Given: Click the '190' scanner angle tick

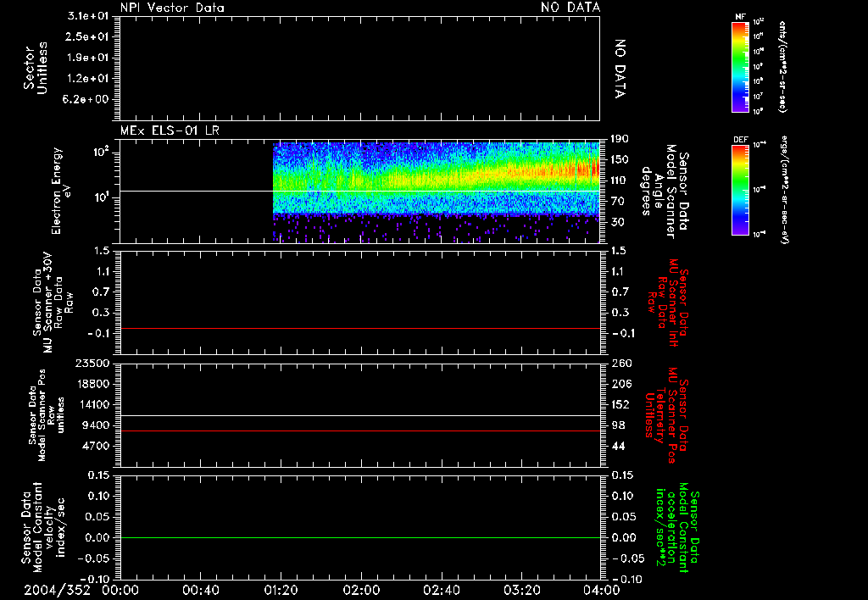Looking at the screenshot, I should (x=620, y=139).
